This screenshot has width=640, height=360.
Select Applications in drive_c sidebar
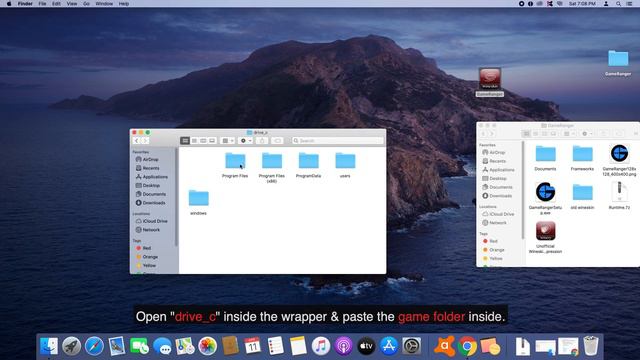pyautogui.click(x=155, y=177)
